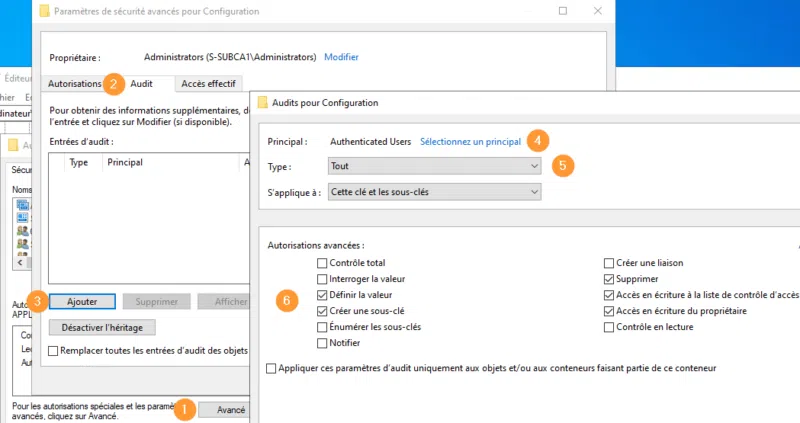Uncheck the Définir la valeur checkbox
Screen dimensions: 800x423
pos(322,295)
